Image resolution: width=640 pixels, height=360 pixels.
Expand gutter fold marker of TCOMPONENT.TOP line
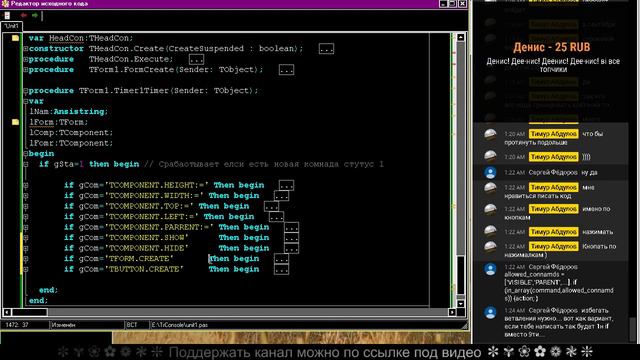pos(26,206)
